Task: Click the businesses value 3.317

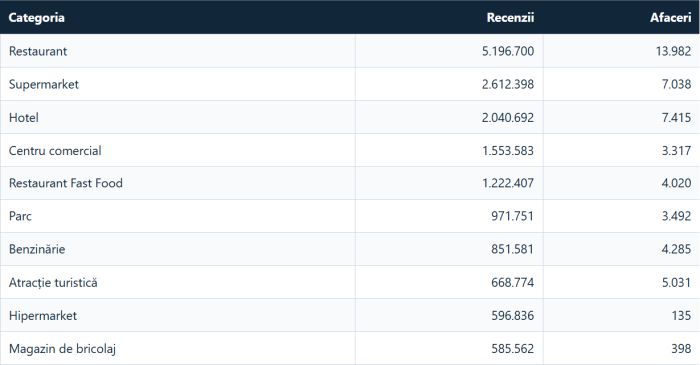Action: tap(676, 150)
